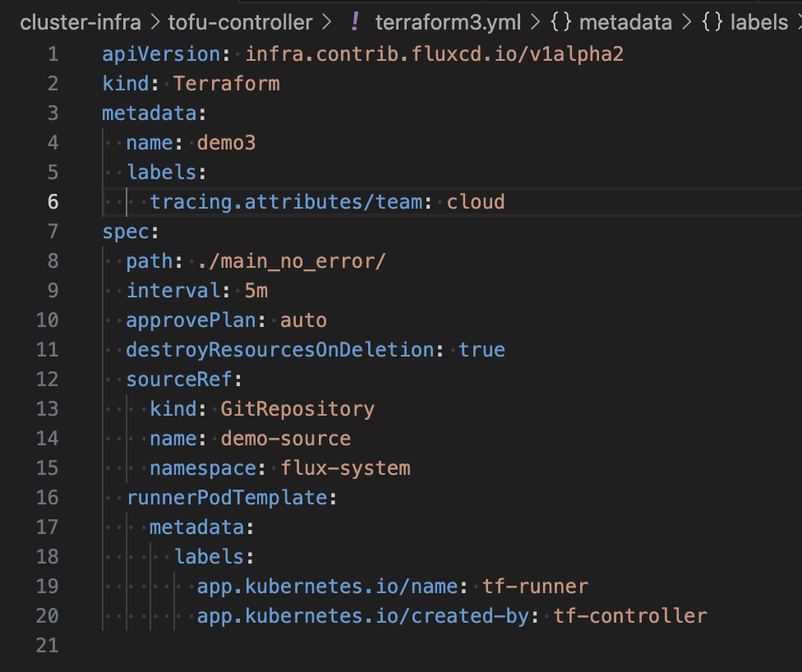Click infra.contrib.fluxcd.io/v1alpha2 value

(x=435, y=54)
